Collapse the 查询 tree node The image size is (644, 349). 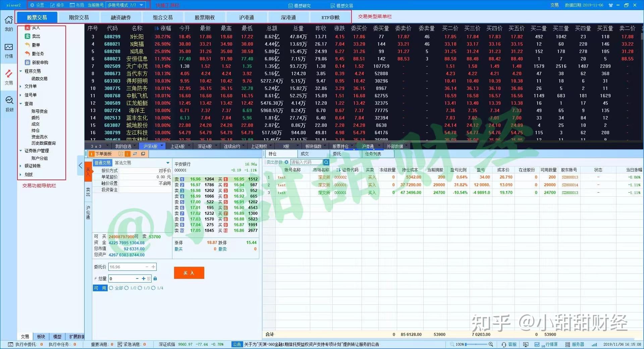(x=21, y=104)
